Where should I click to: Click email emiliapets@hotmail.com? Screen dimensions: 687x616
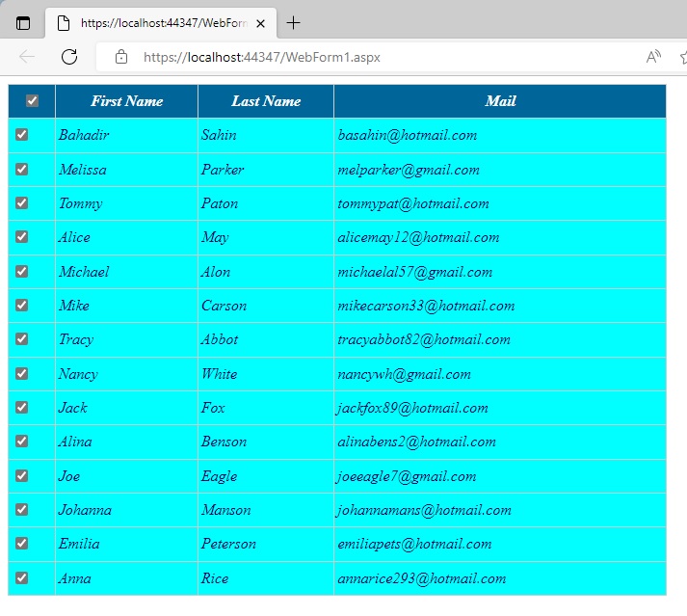click(x=414, y=545)
